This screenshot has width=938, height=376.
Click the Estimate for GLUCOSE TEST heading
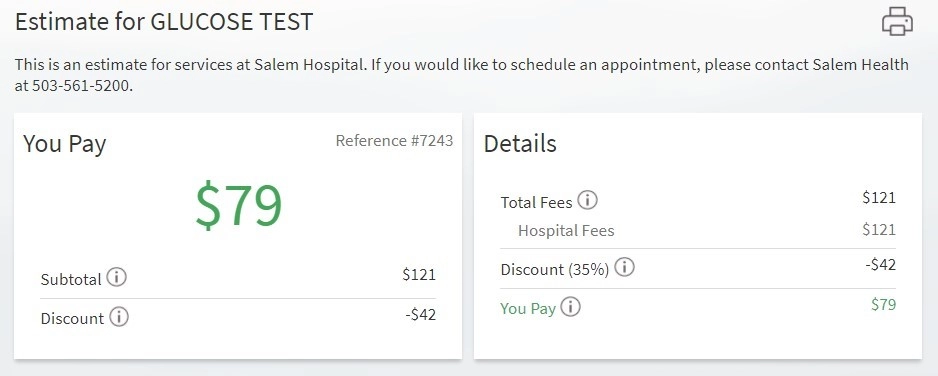tap(164, 22)
